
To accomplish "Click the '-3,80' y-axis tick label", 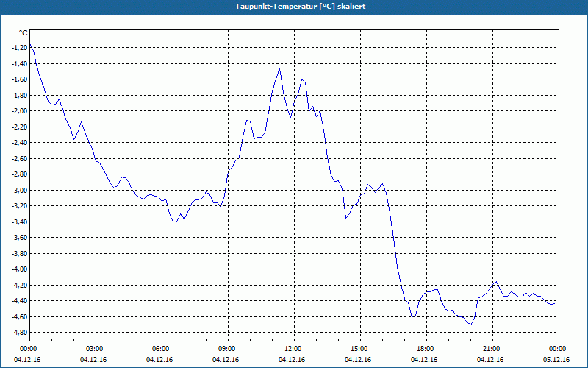I will [x=21, y=253].
